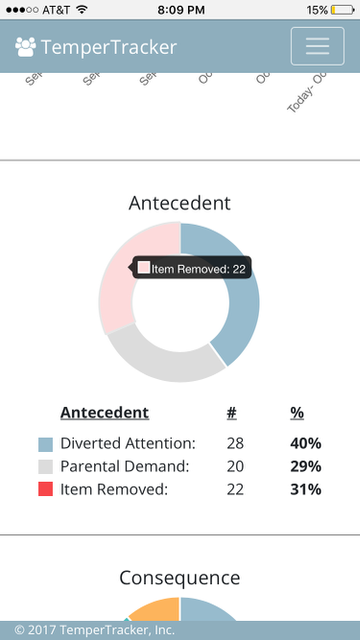Click the Item Removed: 22 tooltip

(191, 268)
